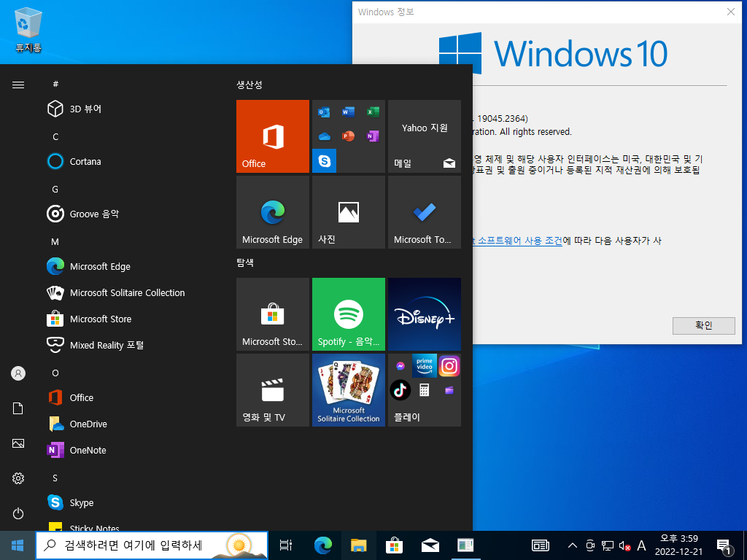Open Settings gear in Start sidebar
Screen dimensions: 747x560
pyautogui.click(x=18, y=478)
